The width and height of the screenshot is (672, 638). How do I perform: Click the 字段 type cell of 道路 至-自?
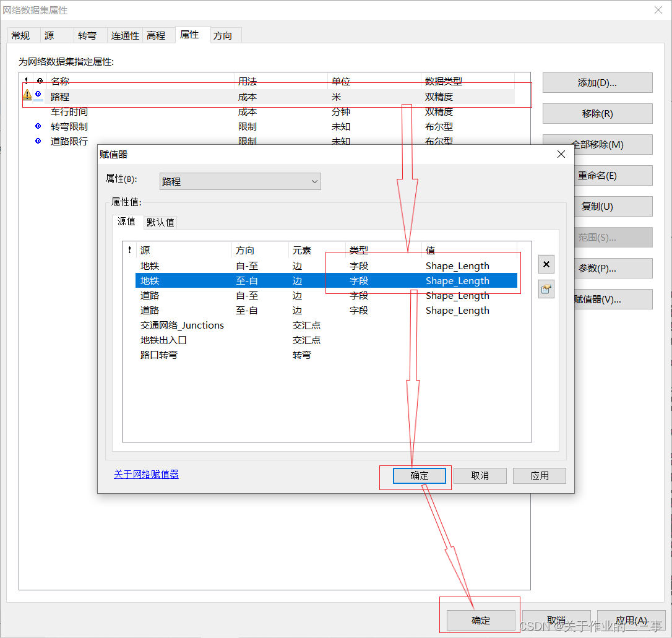pos(359,310)
